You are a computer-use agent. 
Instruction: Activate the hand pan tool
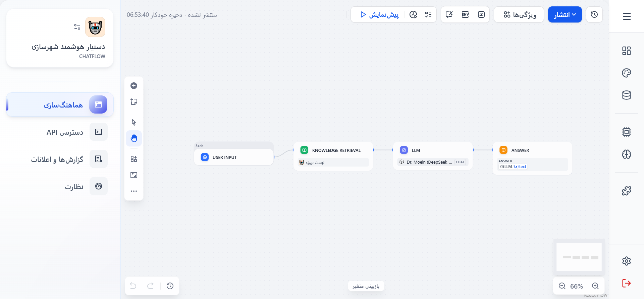[134, 138]
